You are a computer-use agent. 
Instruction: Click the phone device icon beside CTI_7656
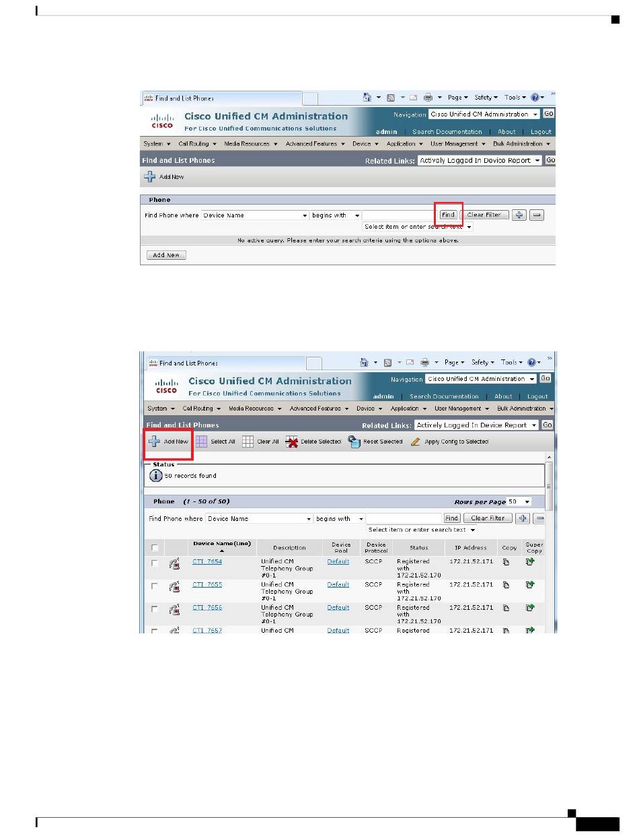[175, 609]
